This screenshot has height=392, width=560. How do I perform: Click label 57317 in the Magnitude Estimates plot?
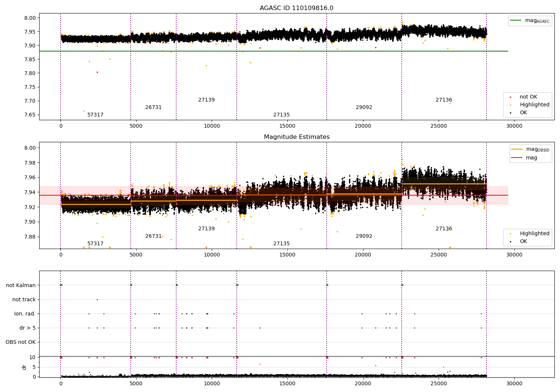[x=95, y=244]
